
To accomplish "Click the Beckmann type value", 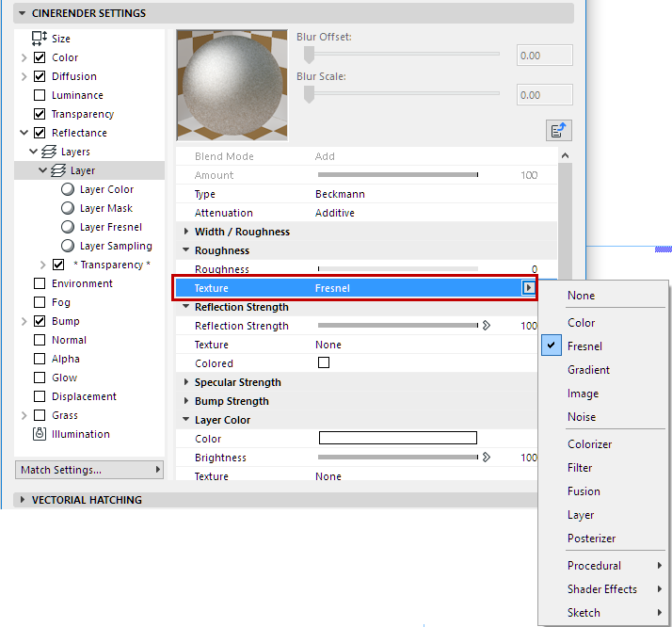I will pos(340,194).
